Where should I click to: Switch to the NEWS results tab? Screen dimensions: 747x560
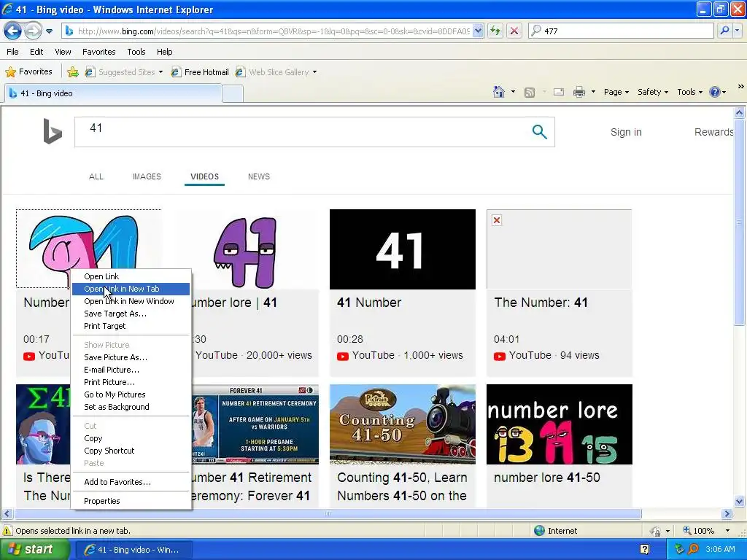(259, 176)
